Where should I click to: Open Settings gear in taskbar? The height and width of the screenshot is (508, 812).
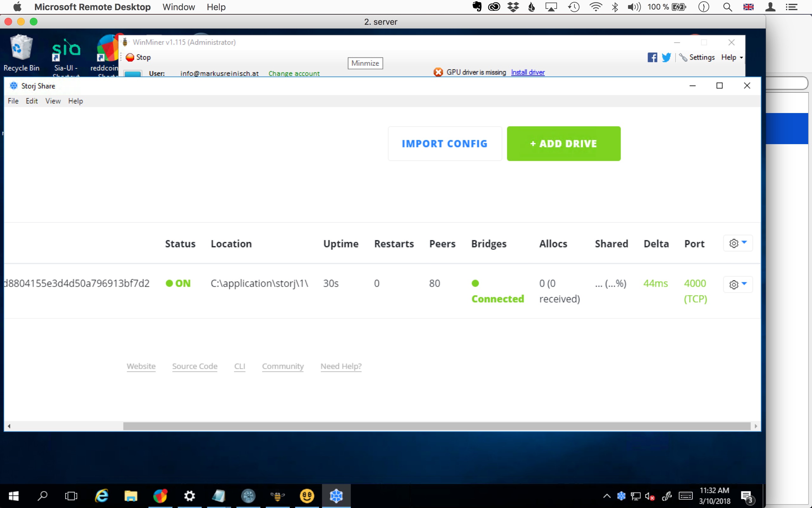[x=189, y=496]
